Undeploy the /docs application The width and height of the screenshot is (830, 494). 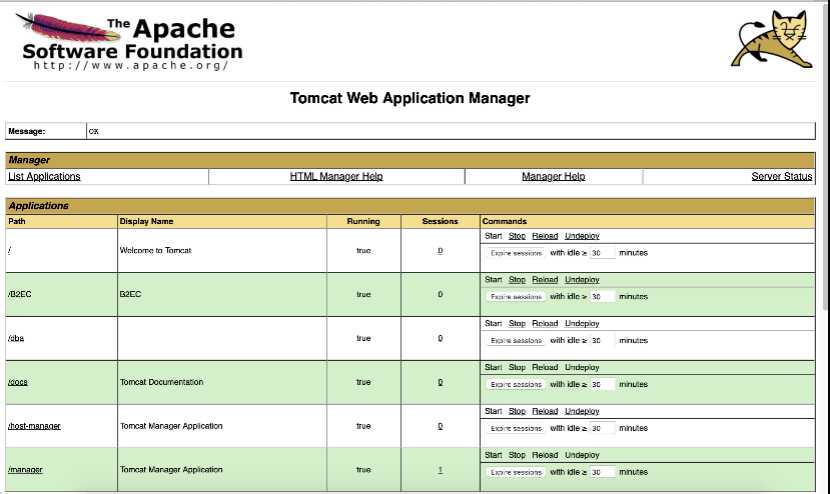tap(582, 367)
